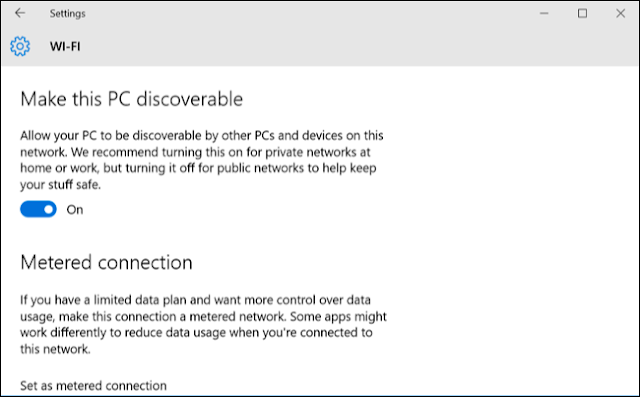This screenshot has height=397, width=640.
Task: Click the line starting 'network. We recommend turning this on'
Action: [195, 152]
